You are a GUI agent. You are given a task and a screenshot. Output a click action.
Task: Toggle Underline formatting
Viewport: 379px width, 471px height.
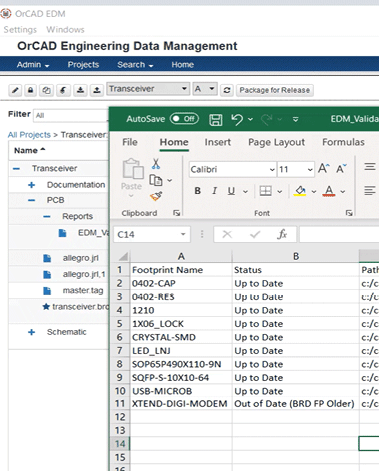pyautogui.click(x=231, y=191)
